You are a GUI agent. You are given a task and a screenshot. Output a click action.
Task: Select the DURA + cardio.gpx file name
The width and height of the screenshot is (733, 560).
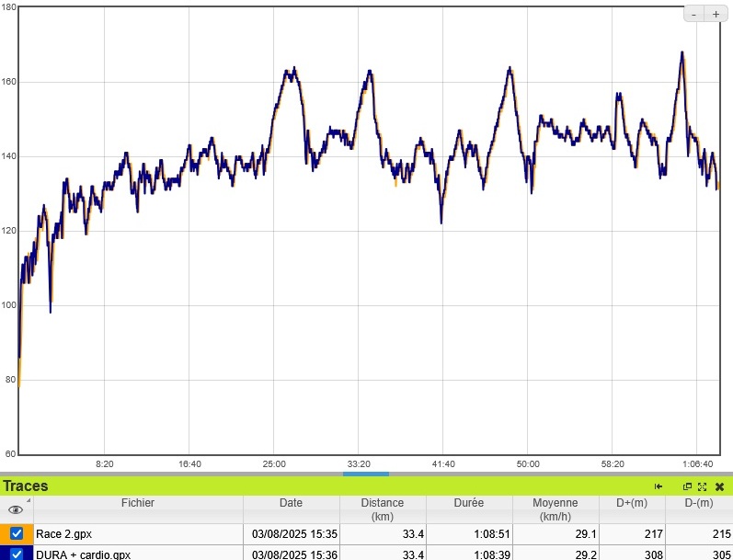(83, 554)
